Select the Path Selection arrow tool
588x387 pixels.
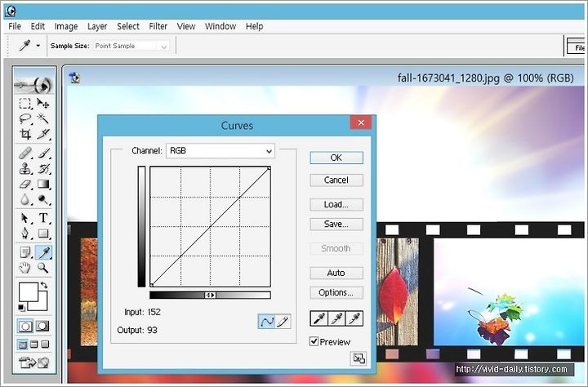pos(25,218)
